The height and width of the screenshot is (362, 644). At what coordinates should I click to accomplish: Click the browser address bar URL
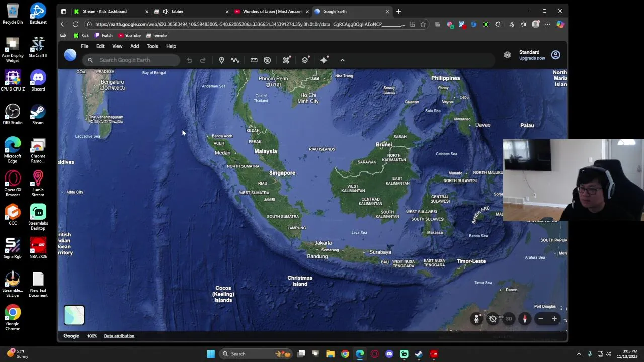coord(249,24)
